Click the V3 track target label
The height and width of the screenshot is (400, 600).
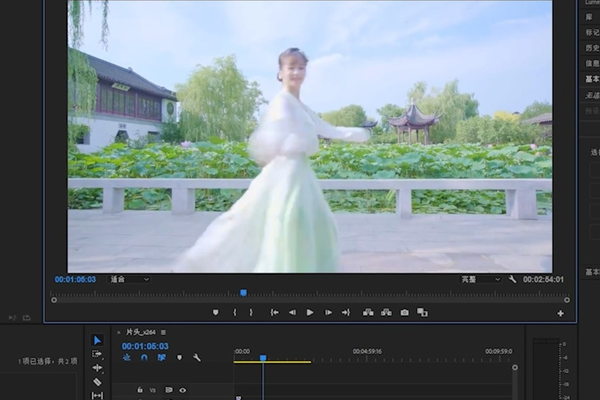pyautogui.click(x=153, y=390)
